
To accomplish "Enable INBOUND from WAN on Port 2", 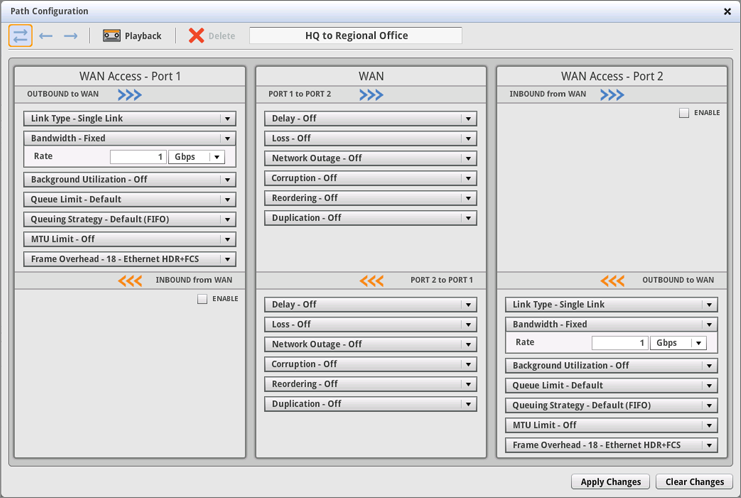I will click(x=684, y=113).
